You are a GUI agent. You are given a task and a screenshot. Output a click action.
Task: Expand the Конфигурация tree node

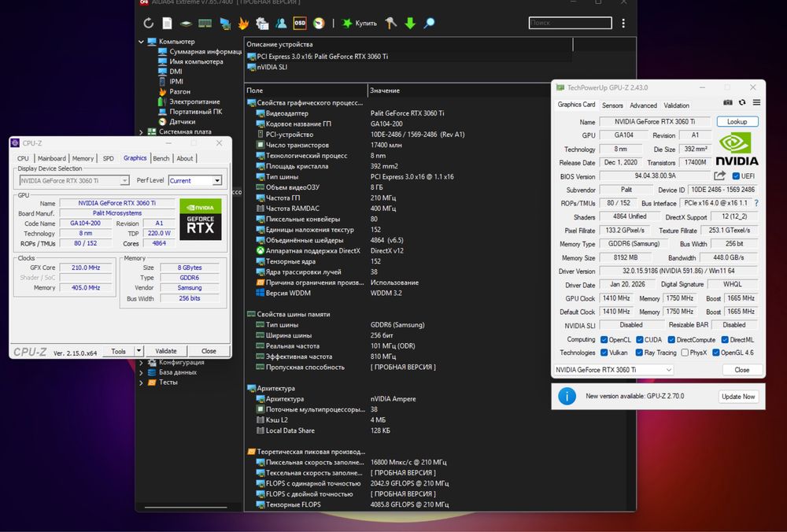(141, 362)
